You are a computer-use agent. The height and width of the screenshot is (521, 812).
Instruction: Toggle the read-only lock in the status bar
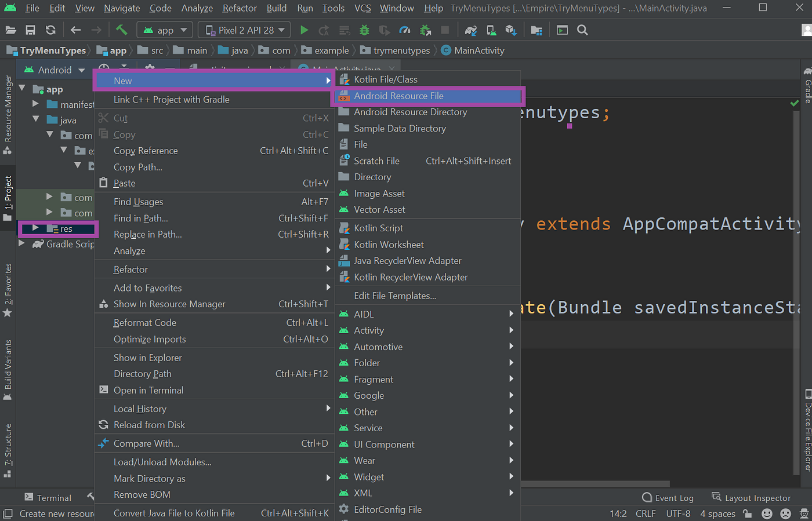[x=747, y=513]
